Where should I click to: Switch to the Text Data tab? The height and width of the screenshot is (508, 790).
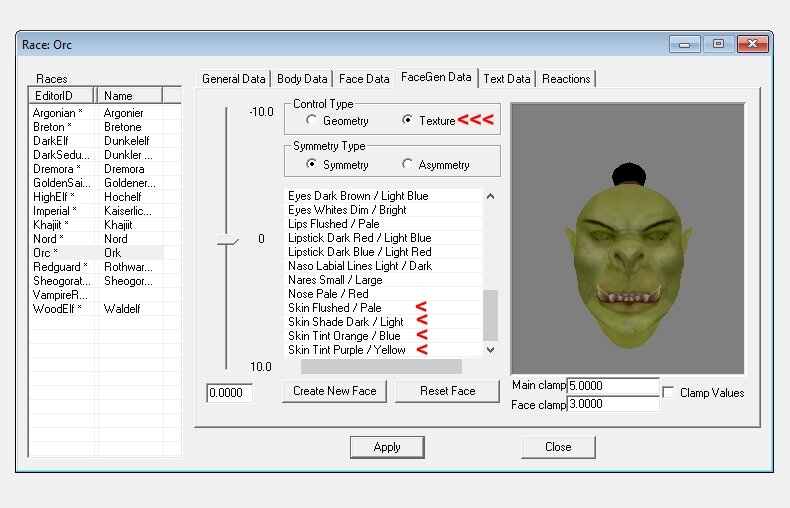(506, 79)
